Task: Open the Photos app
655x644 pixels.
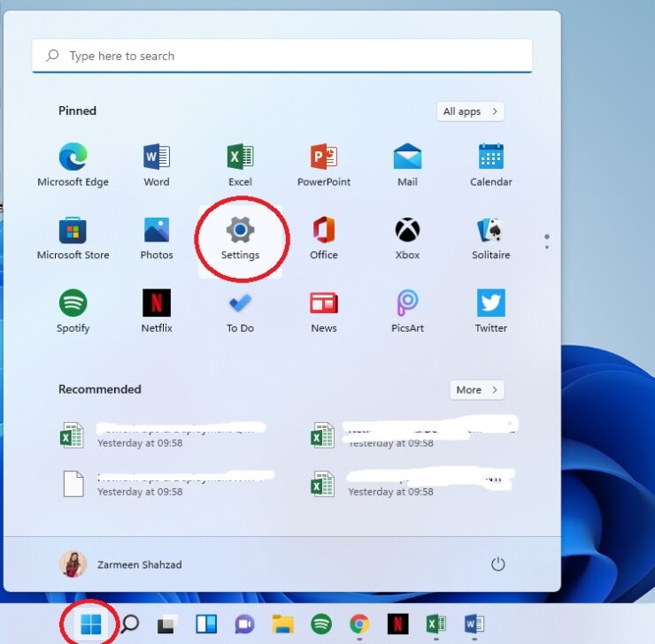Action: pyautogui.click(x=157, y=237)
